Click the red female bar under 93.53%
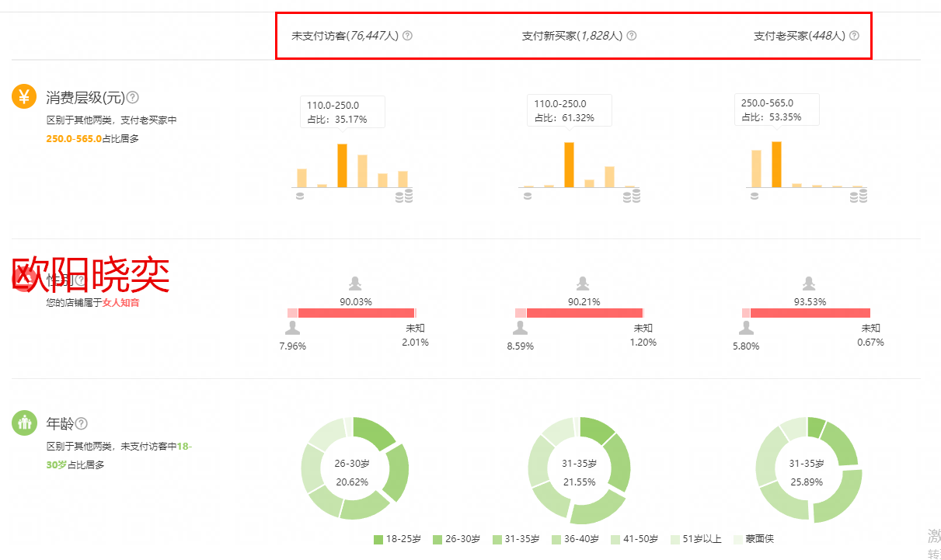This screenshot has width=941, height=560. click(x=810, y=313)
